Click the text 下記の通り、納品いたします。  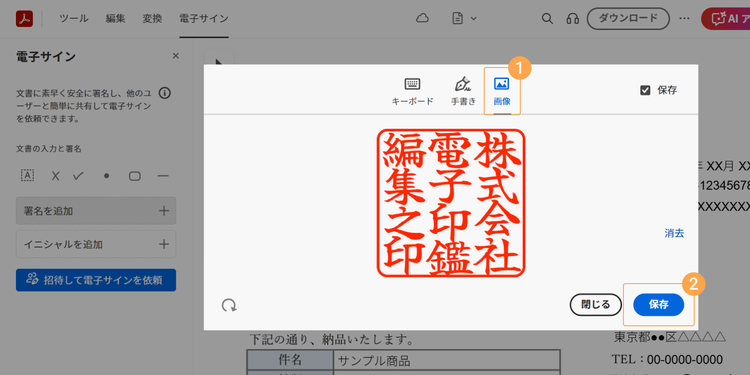pyautogui.click(x=331, y=340)
